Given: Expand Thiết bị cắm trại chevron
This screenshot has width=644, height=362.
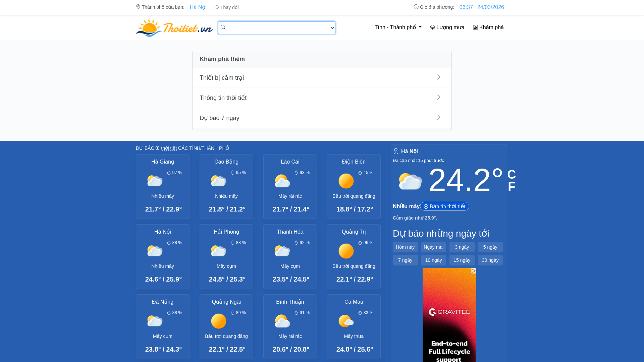Looking at the screenshot, I should [x=439, y=77].
